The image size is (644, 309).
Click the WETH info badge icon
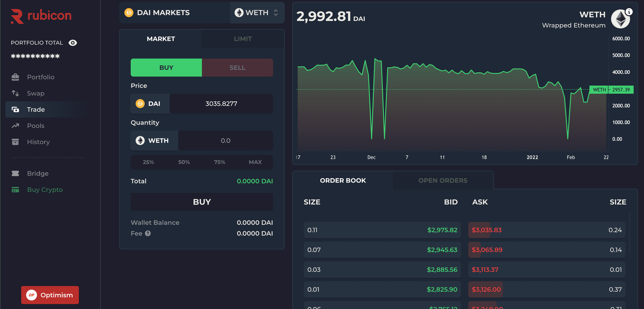[x=629, y=12]
